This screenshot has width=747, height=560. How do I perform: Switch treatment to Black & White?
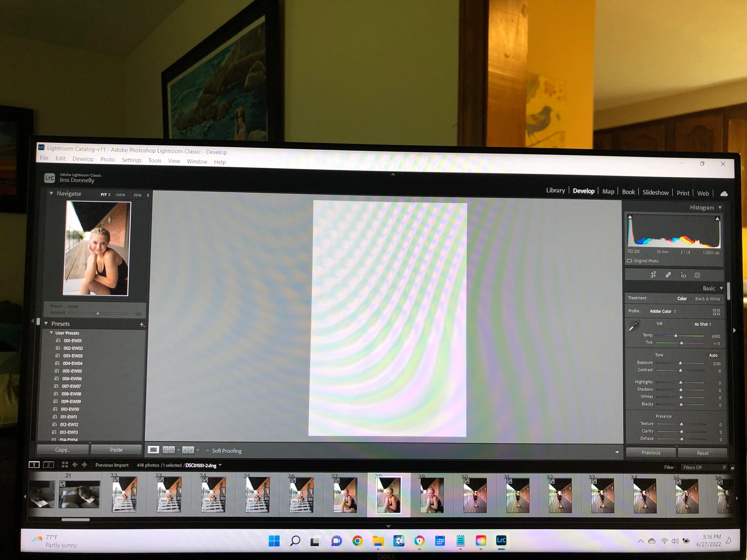(708, 299)
